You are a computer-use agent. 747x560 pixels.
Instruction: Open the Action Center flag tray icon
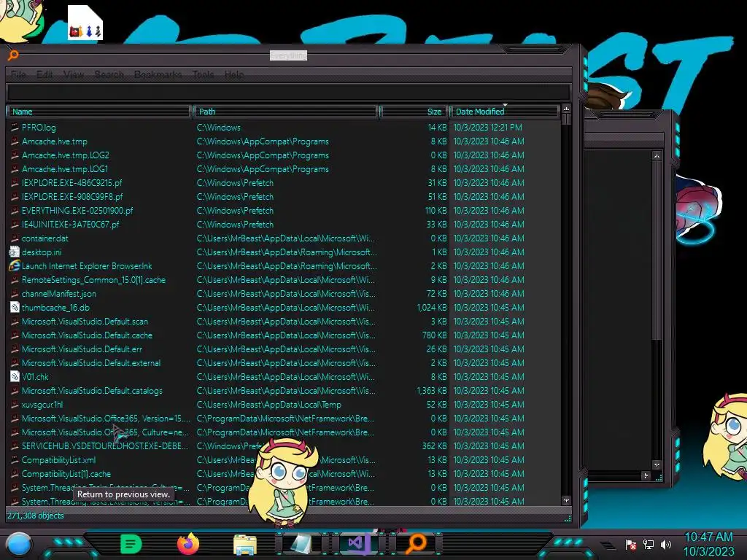(631, 544)
